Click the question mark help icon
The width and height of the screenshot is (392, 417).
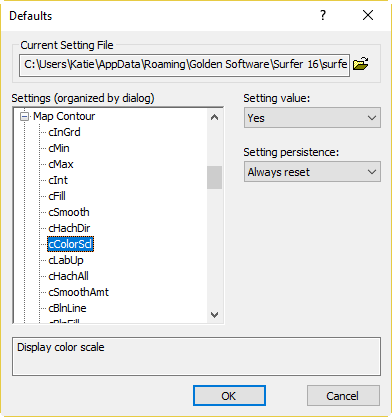pyautogui.click(x=323, y=15)
